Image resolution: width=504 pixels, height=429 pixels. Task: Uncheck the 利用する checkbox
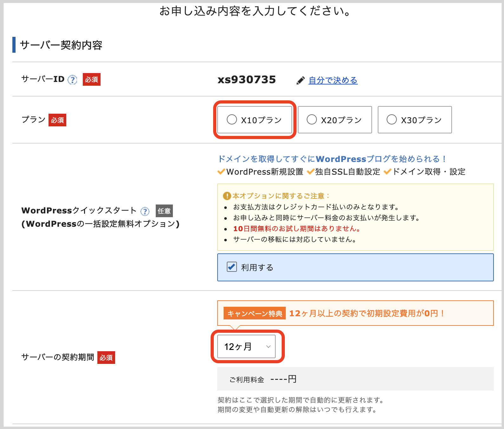pyautogui.click(x=232, y=267)
